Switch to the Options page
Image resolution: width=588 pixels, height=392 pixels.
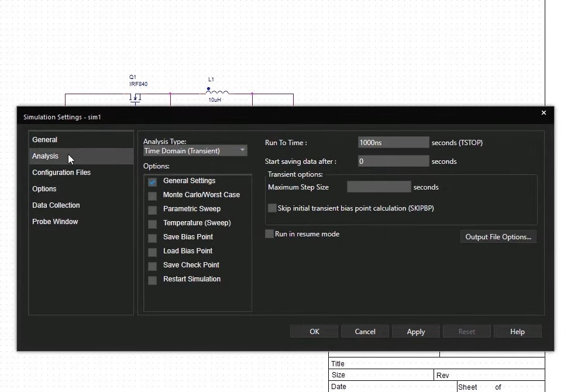(x=81, y=188)
